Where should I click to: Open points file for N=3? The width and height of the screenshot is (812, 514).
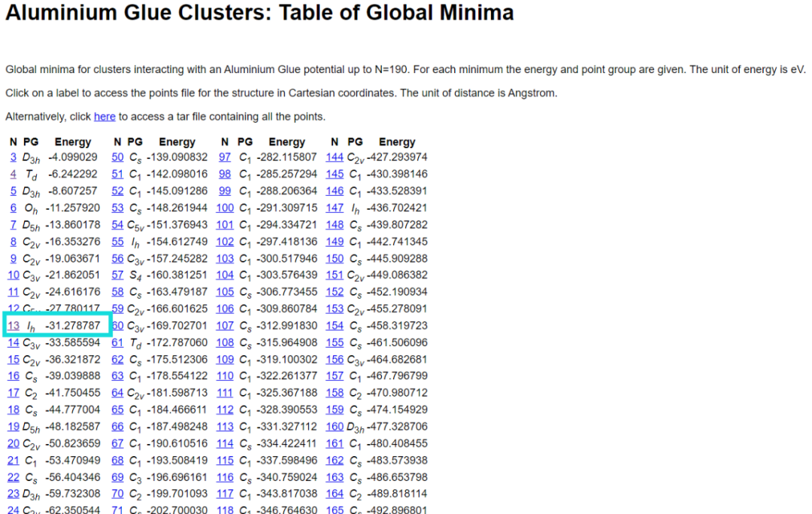[x=13, y=157]
